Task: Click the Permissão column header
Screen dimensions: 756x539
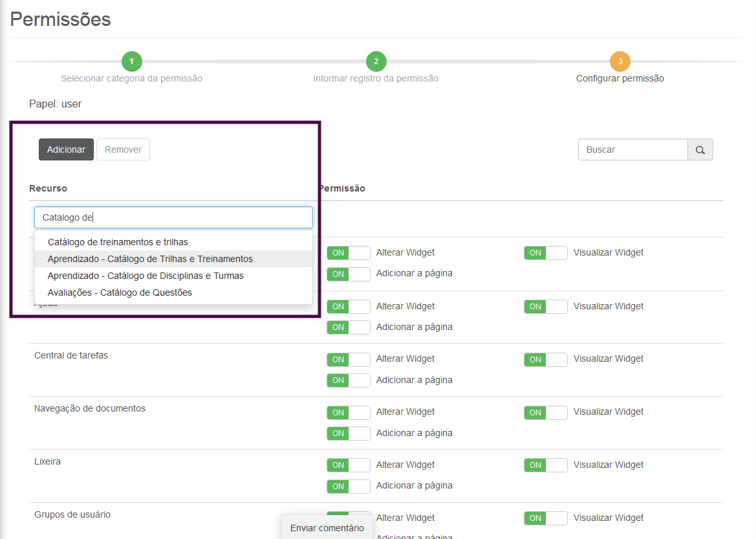Action: tap(342, 188)
